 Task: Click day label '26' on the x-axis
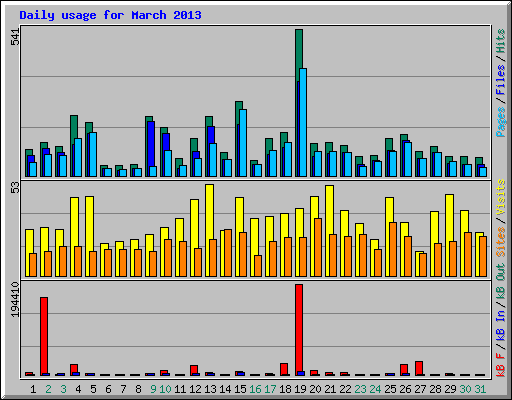pos(405,389)
